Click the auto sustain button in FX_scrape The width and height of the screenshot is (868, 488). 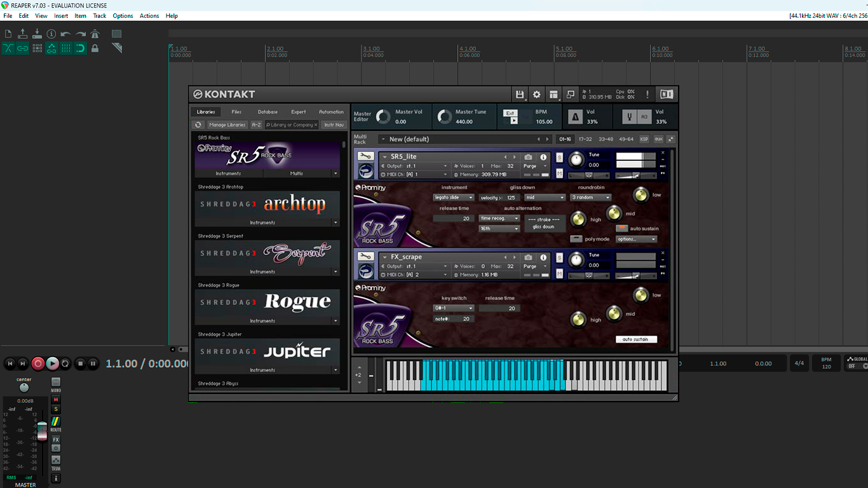pos(636,339)
